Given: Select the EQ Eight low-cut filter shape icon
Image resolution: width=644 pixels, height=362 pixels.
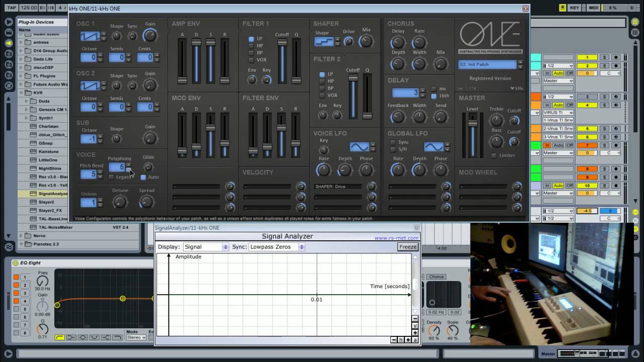Looking at the screenshot, I should tap(60, 337).
